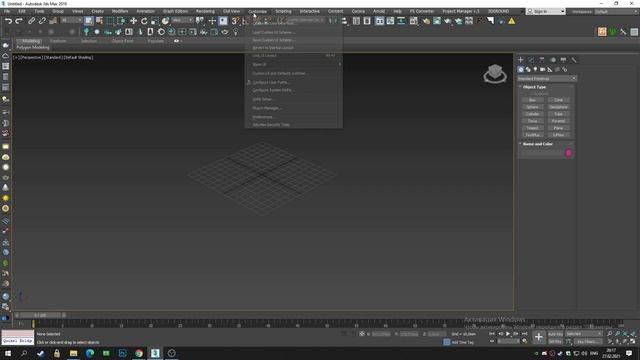
Task: Click the Cylinder primitive button
Action: pos(532,114)
